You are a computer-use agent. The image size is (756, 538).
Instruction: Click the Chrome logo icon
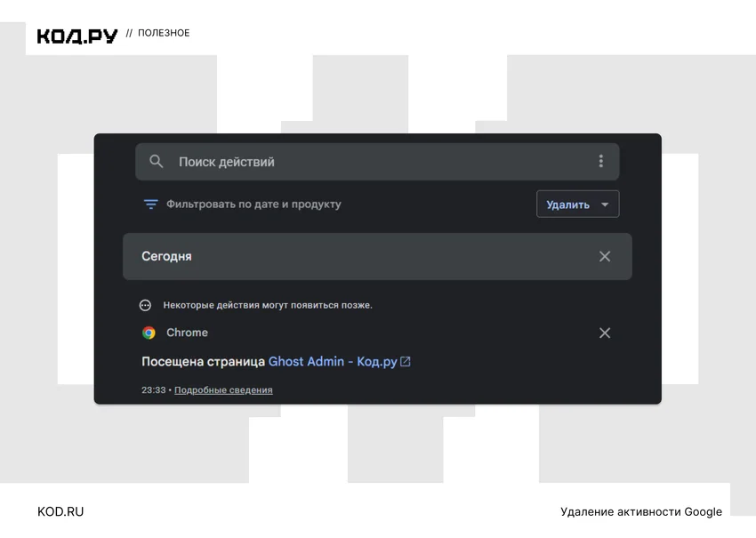point(149,333)
